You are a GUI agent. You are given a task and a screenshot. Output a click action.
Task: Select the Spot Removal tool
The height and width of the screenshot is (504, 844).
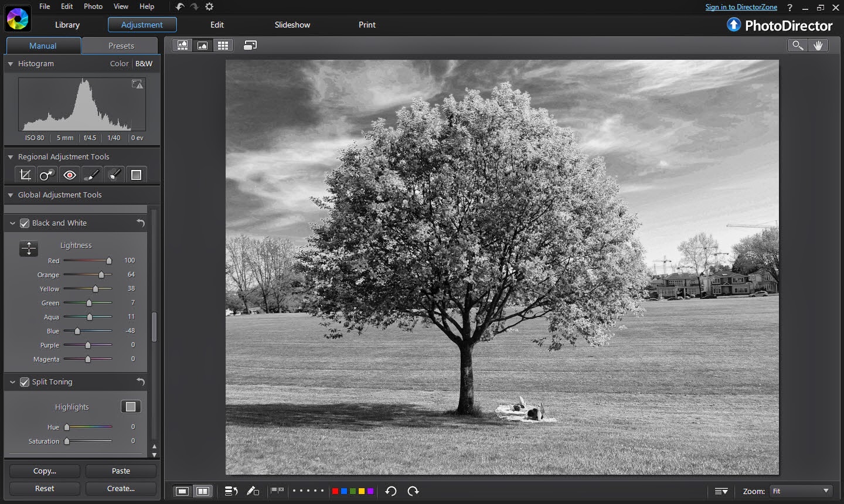[x=47, y=175]
